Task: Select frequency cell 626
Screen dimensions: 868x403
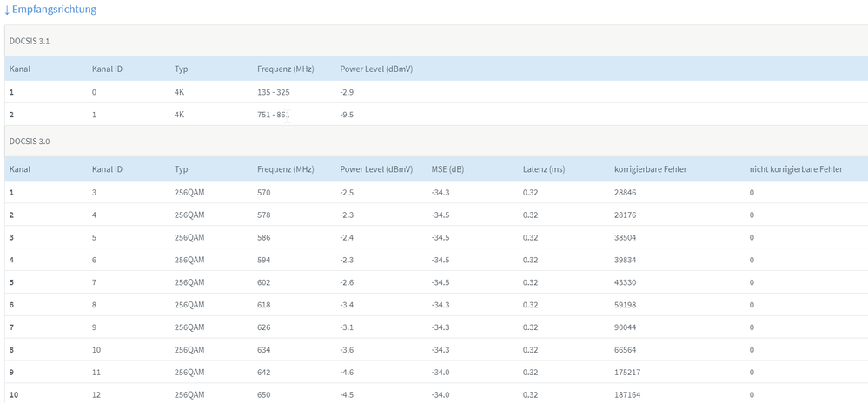Action: click(x=264, y=327)
